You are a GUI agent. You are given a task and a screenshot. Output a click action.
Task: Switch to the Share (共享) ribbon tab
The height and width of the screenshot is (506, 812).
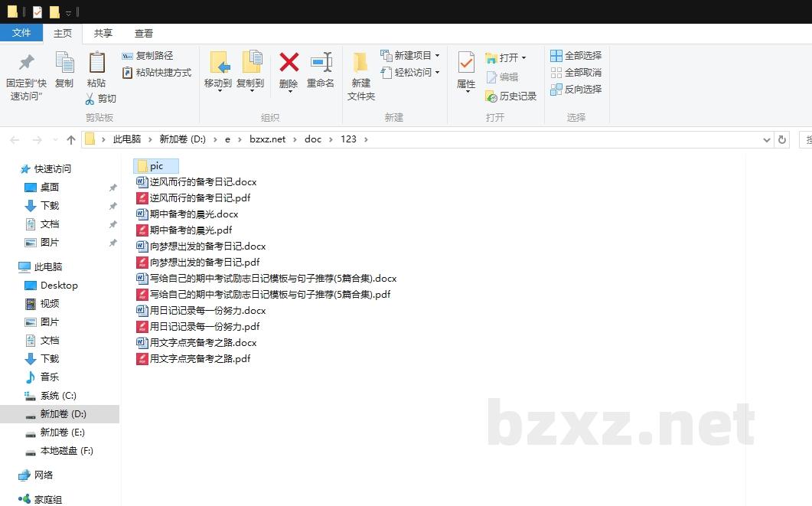click(x=103, y=34)
